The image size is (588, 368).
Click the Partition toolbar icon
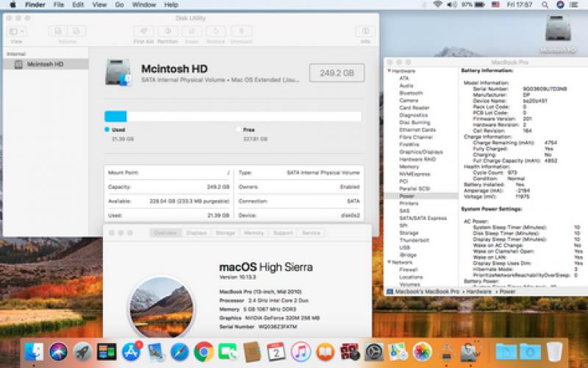[x=168, y=32]
